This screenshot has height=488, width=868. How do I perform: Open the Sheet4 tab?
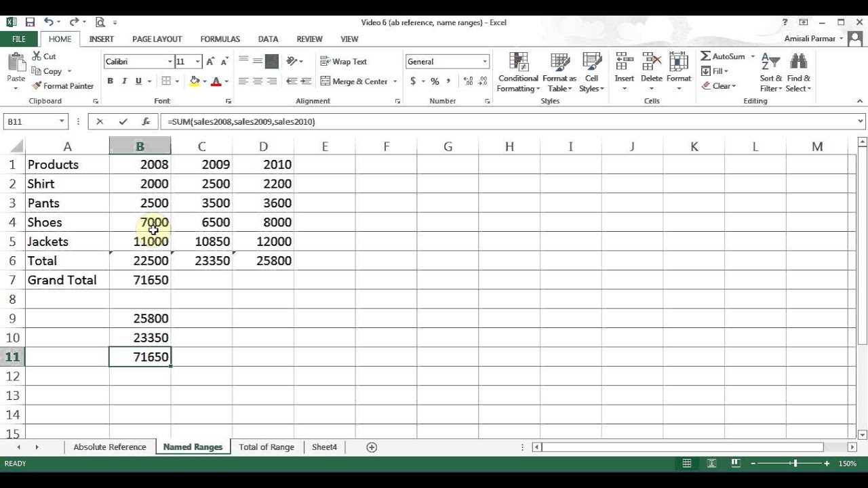coord(324,447)
